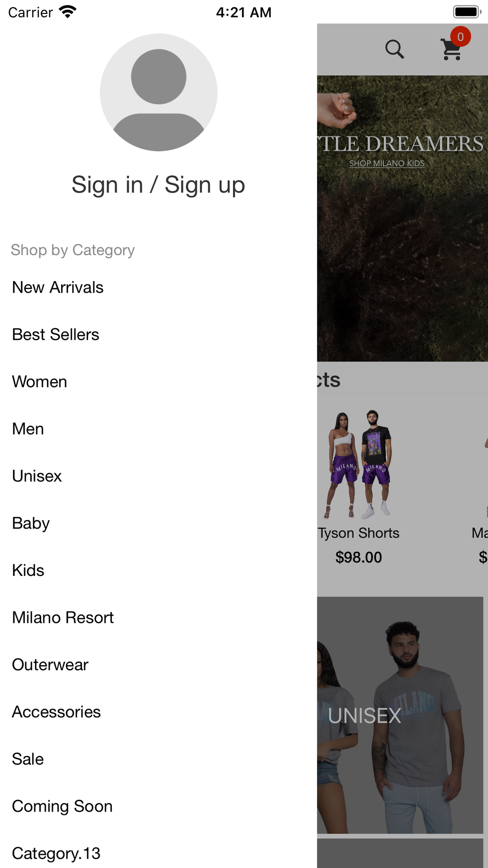Choose the Unisex menu entry

(x=37, y=476)
